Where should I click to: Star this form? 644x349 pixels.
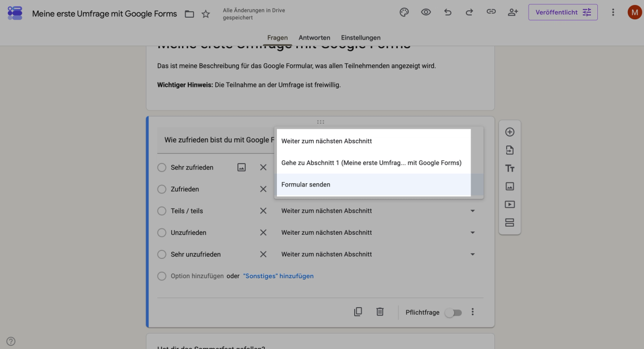pyautogui.click(x=206, y=14)
